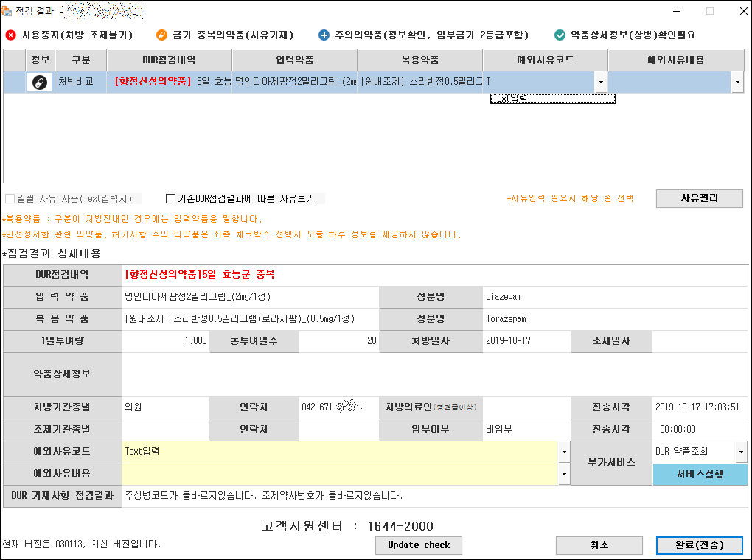Click the pill info icon in the 처방비교 row
The height and width of the screenshot is (560, 752).
(x=39, y=83)
